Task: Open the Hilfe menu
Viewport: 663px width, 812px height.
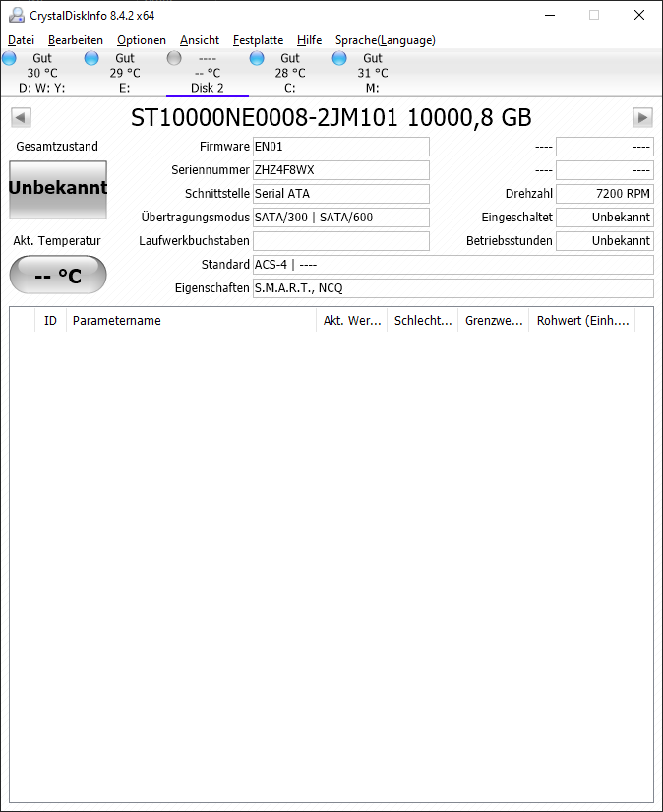Action: coord(310,40)
